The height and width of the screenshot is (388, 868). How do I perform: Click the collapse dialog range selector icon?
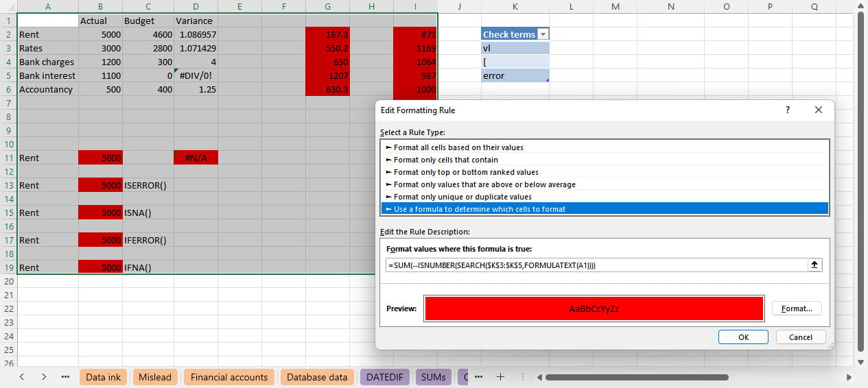(814, 265)
